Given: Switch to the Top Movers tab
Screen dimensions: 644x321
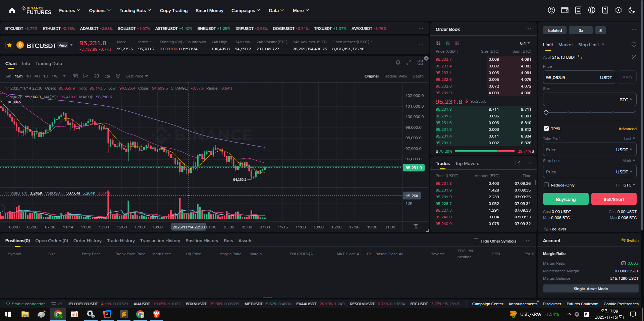Looking at the screenshot, I should 467,163.
